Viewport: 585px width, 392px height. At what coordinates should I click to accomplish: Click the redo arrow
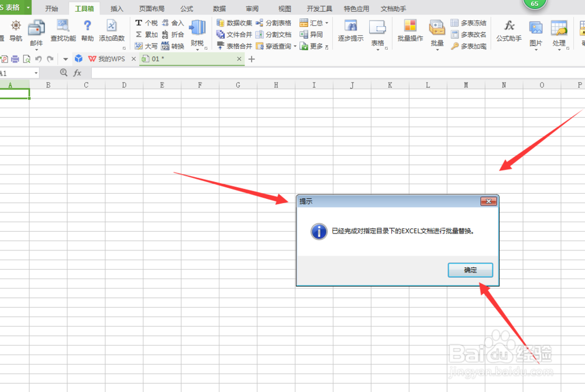pos(50,59)
